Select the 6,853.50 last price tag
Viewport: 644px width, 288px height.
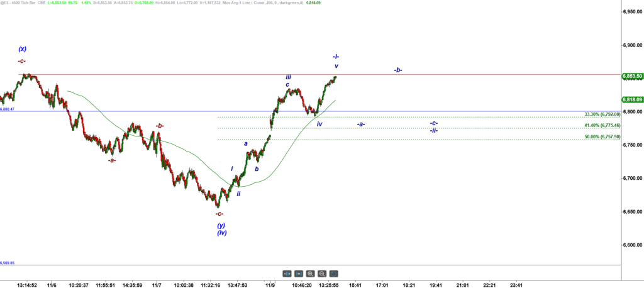pos(631,76)
